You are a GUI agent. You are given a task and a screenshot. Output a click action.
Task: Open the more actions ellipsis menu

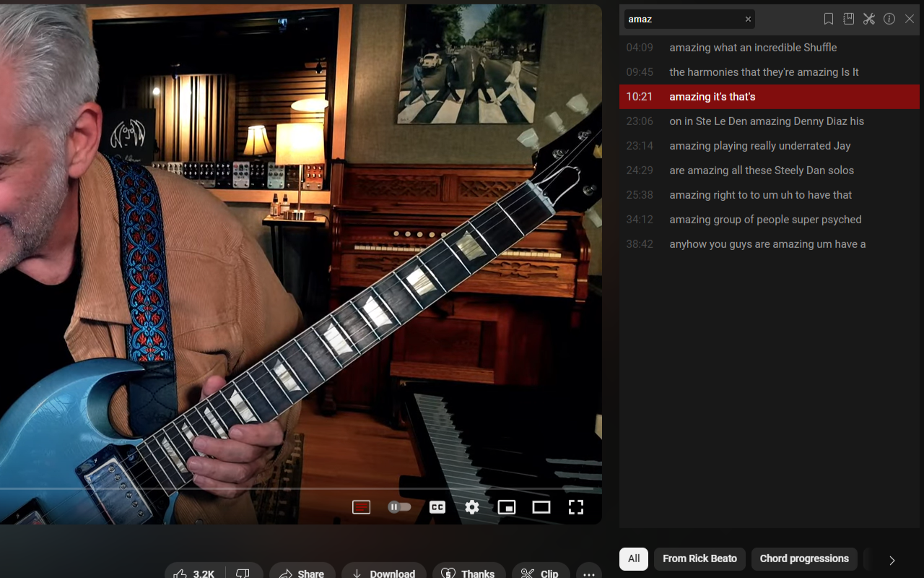point(588,573)
